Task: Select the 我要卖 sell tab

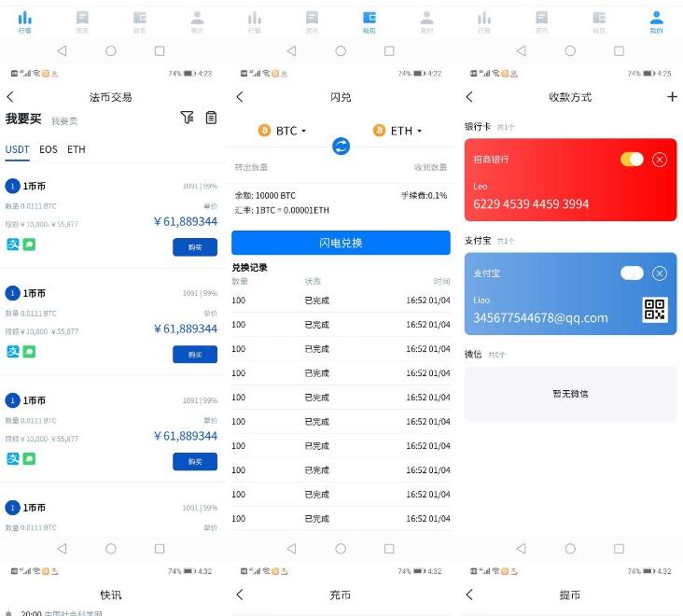Action: pos(64,121)
